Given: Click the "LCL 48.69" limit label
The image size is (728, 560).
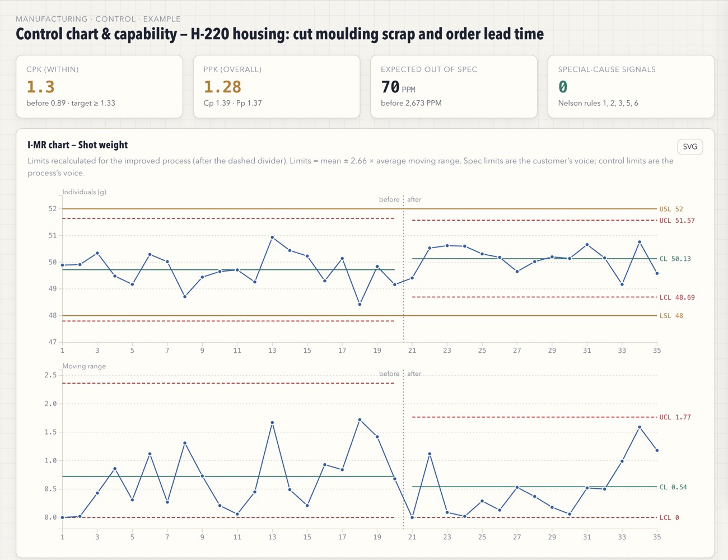Looking at the screenshot, I should pos(676,297).
